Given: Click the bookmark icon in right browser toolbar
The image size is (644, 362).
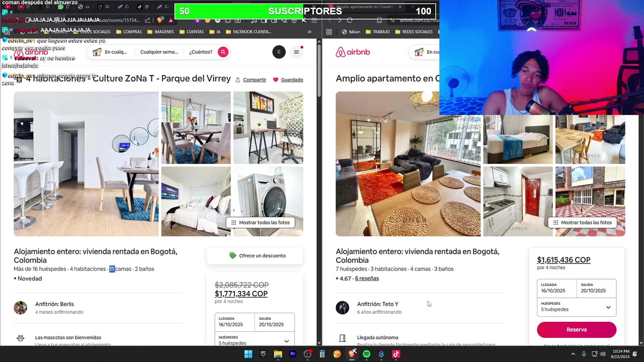Looking at the screenshot, I should coord(379,20).
